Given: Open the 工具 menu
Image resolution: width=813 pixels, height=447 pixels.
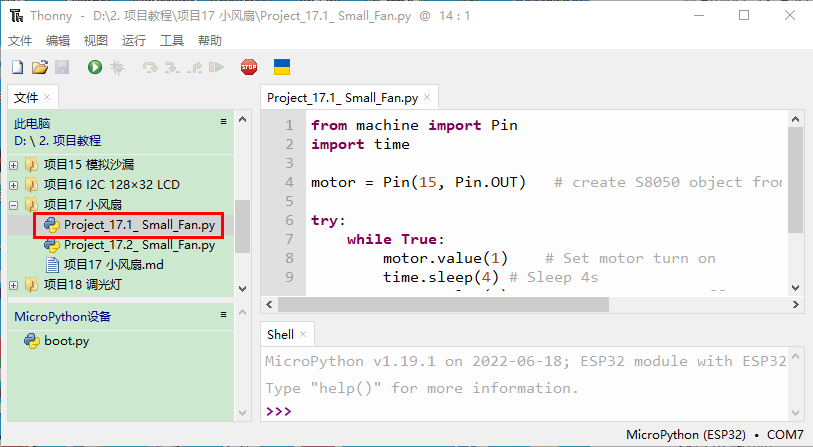Looking at the screenshot, I should tap(172, 40).
